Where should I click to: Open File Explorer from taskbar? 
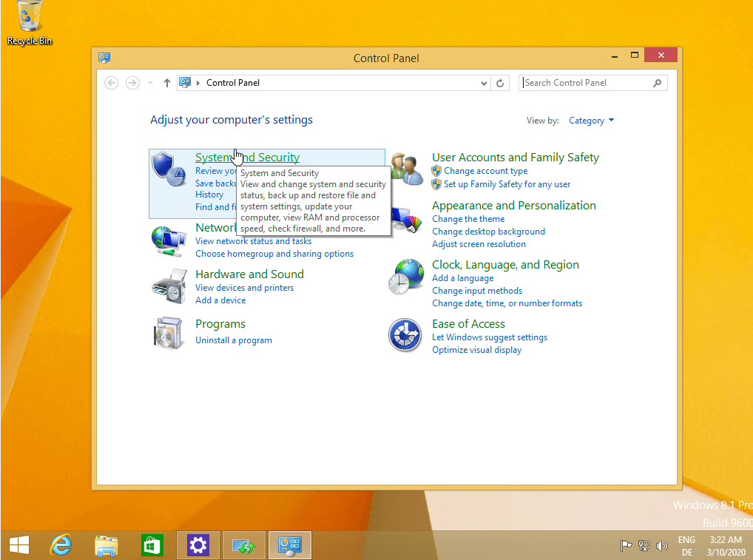(x=106, y=546)
